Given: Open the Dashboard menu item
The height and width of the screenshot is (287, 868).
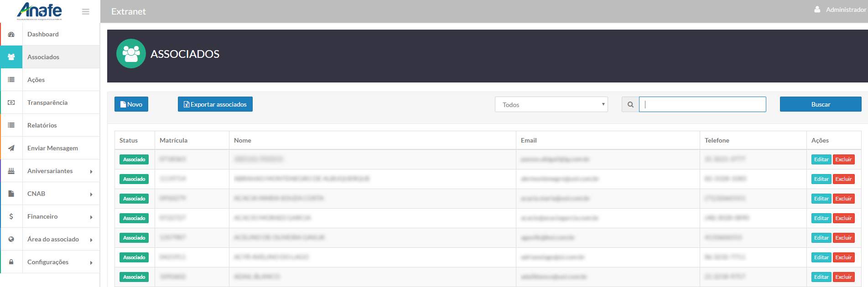Looking at the screenshot, I should click(50, 34).
